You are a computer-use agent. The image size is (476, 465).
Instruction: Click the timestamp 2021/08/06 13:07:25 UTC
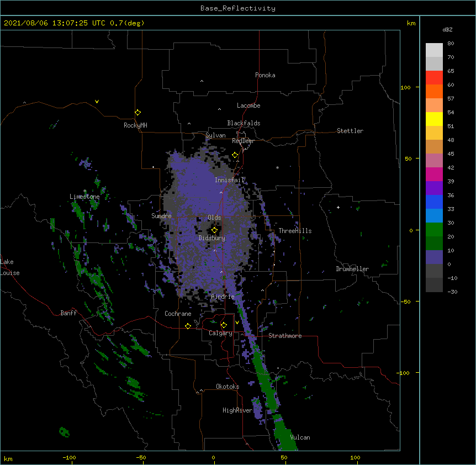click(x=55, y=23)
